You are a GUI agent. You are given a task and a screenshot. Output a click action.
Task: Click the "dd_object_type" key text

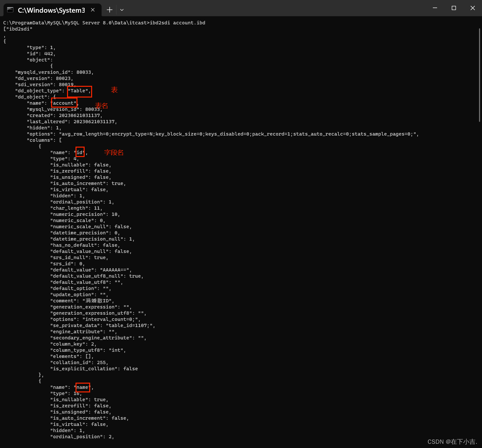coord(38,91)
